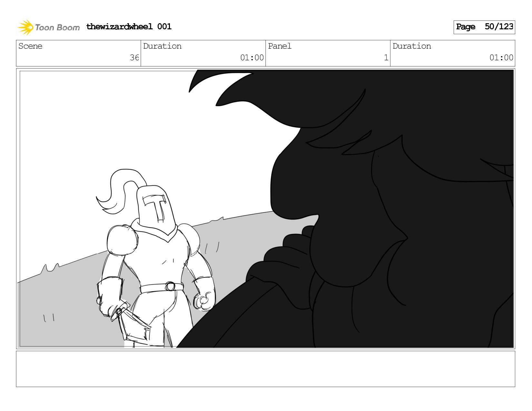Click the scene 'Duration' label next to Scene

[x=162, y=46]
